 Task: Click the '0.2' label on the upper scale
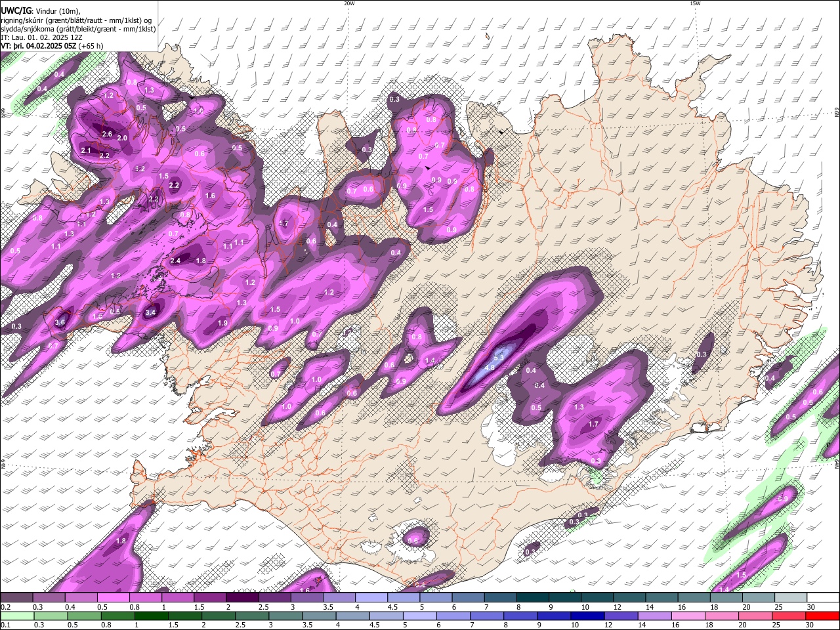pos(5,607)
